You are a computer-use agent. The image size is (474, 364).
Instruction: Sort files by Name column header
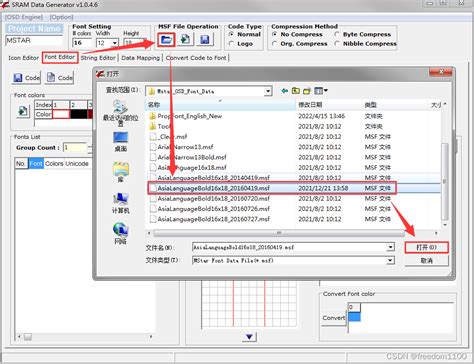click(220, 105)
